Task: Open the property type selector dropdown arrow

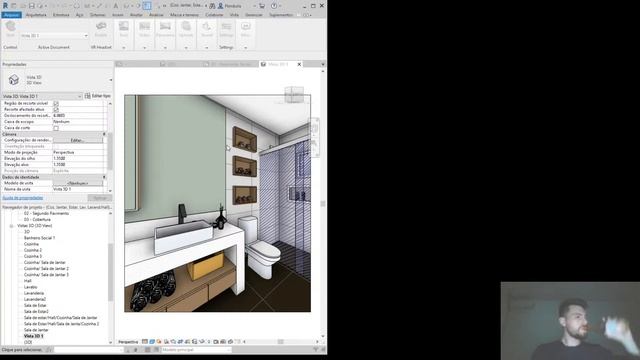Action: [x=111, y=80]
